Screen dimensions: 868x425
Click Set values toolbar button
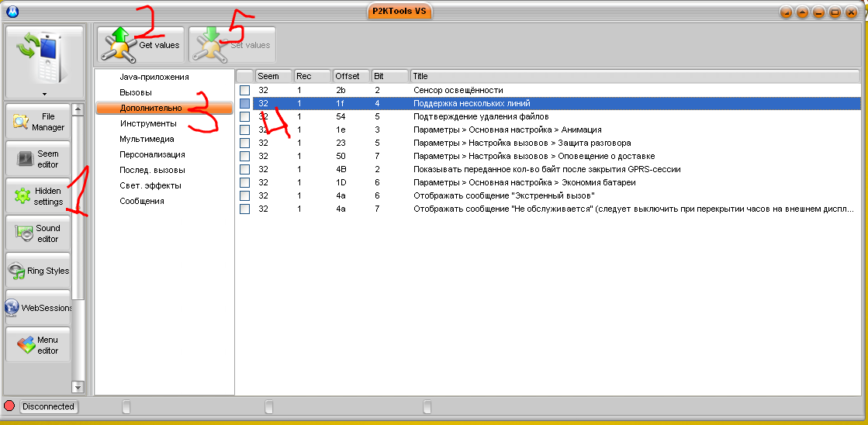point(232,45)
